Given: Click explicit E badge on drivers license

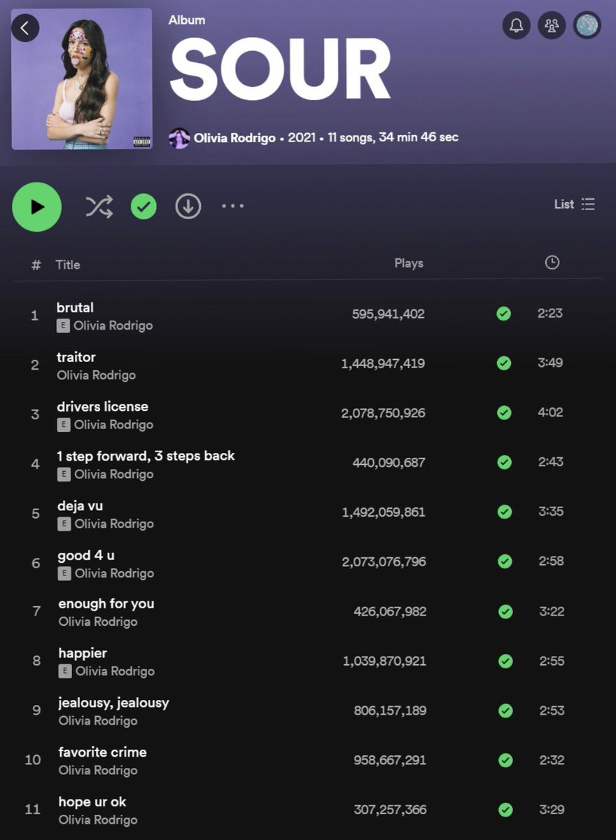Looking at the screenshot, I should click(x=64, y=425).
